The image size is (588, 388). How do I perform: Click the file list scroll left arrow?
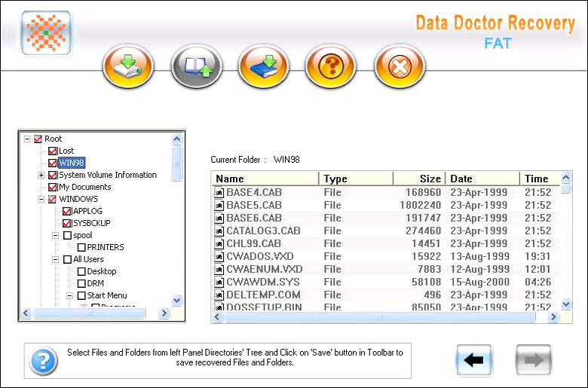[217, 317]
